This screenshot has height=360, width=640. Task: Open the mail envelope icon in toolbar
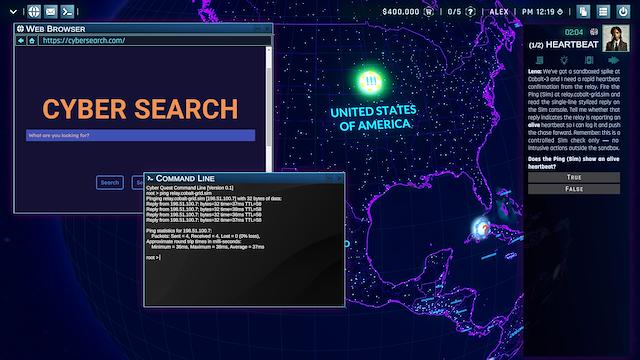[51, 11]
